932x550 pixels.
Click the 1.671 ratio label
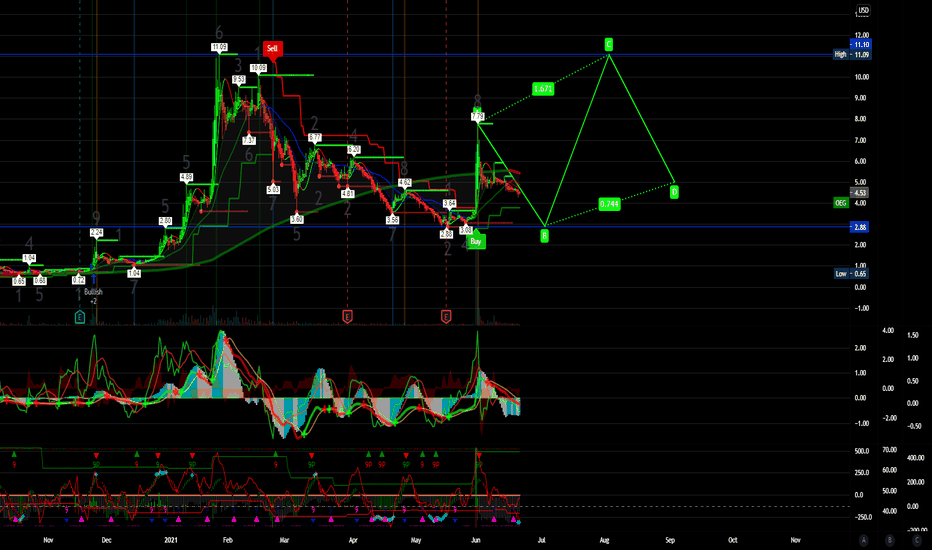(543, 89)
